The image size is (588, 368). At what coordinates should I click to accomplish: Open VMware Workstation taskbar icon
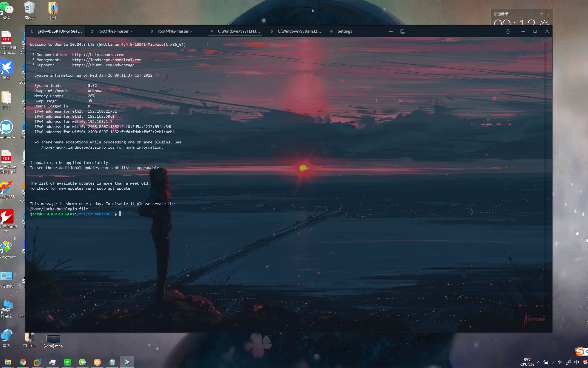click(x=38, y=362)
